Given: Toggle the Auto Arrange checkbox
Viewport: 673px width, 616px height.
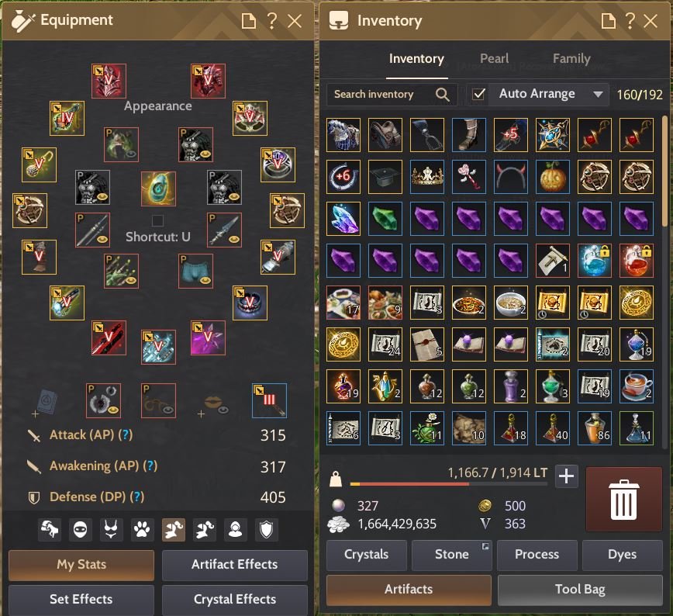Looking at the screenshot, I should pyautogui.click(x=478, y=94).
